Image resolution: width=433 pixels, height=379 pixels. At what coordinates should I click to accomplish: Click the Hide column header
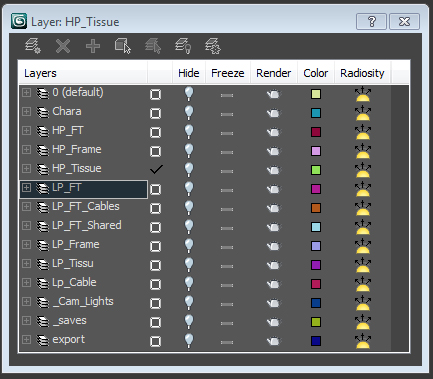tap(189, 73)
